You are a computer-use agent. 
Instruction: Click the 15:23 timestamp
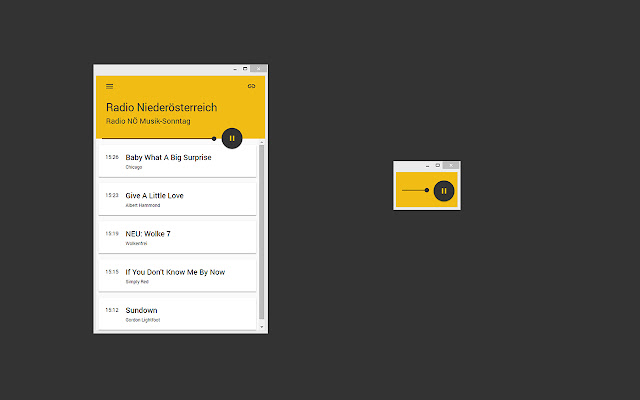click(x=112, y=195)
